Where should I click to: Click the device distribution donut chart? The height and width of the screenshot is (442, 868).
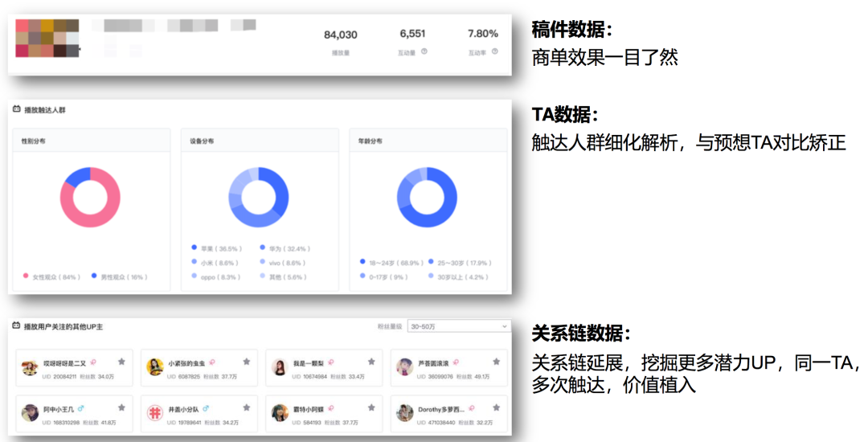click(259, 198)
